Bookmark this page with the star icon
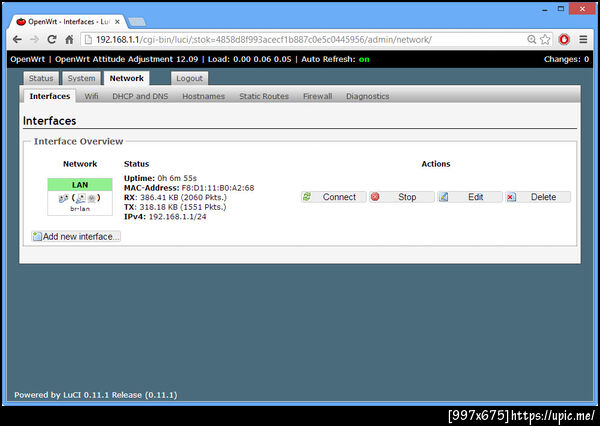Viewport: 600px width, 426px height. (x=545, y=39)
